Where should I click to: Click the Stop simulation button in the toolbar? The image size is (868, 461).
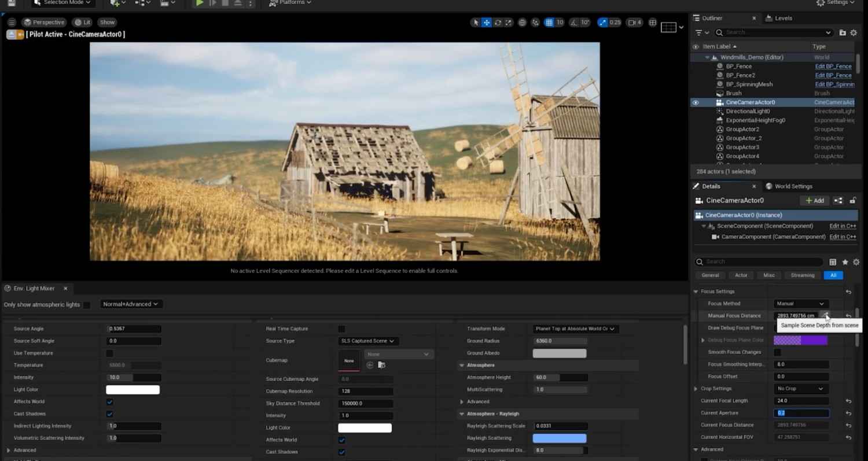click(x=225, y=3)
